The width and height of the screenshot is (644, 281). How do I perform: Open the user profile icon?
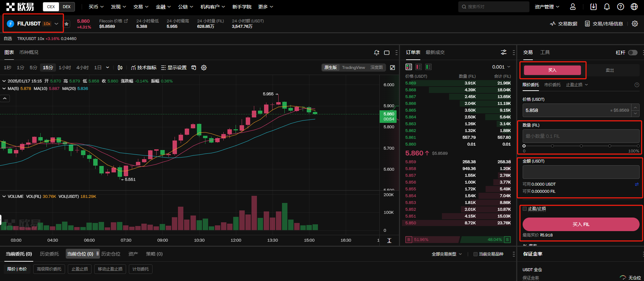[x=573, y=7]
